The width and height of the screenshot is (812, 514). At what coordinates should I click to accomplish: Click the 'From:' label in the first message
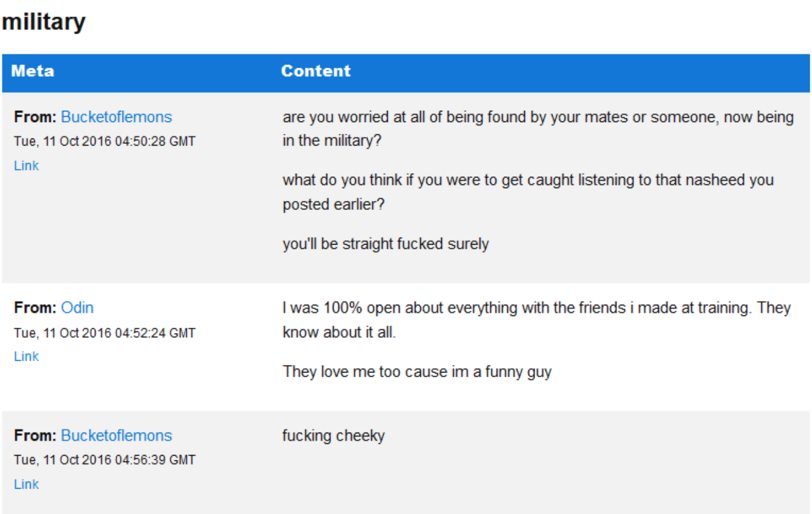35,117
